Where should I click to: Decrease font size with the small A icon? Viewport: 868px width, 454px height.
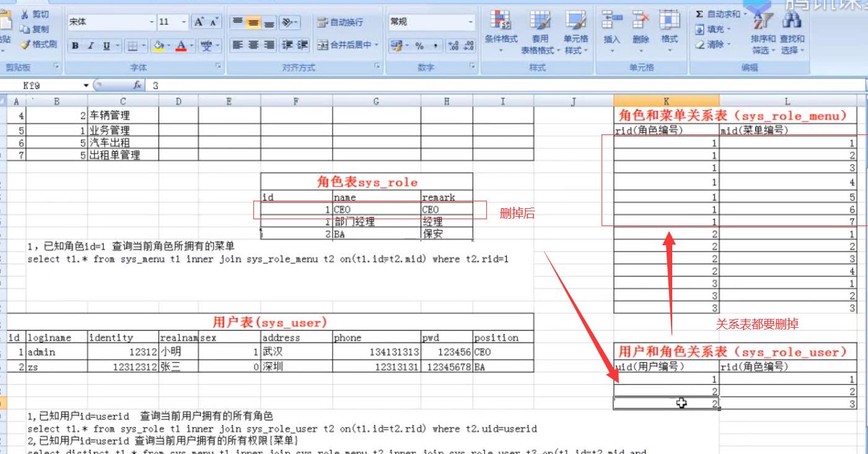(215, 22)
